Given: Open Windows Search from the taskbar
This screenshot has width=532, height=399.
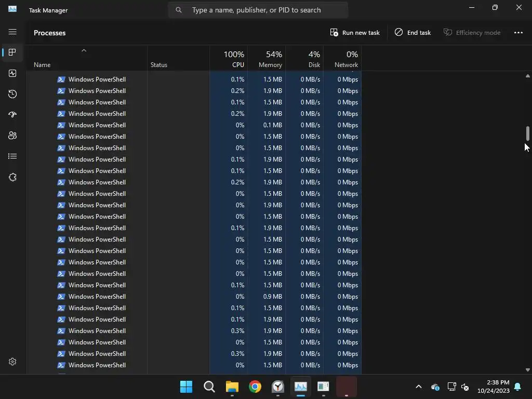Looking at the screenshot, I should [x=209, y=387].
